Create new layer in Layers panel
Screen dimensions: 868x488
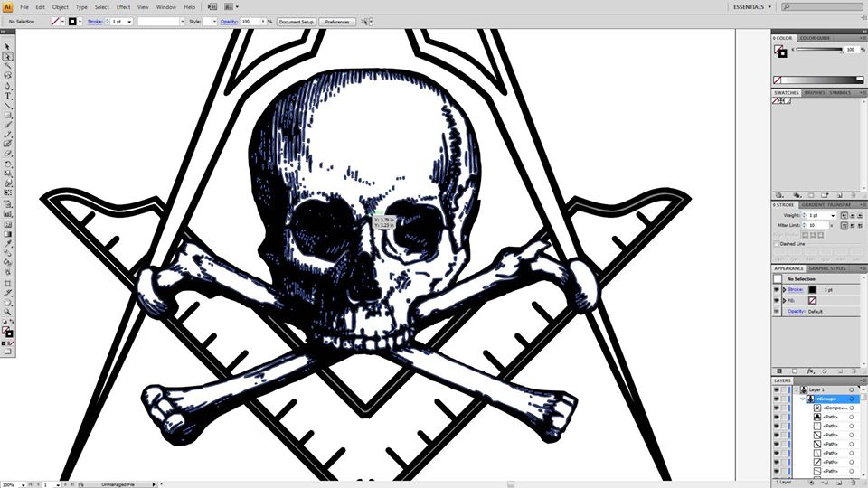(x=840, y=483)
